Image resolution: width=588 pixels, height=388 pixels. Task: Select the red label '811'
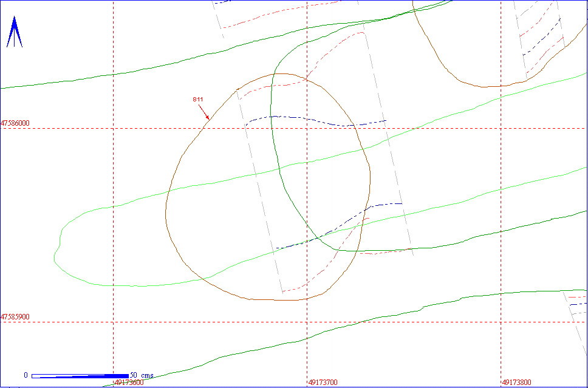point(197,100)
